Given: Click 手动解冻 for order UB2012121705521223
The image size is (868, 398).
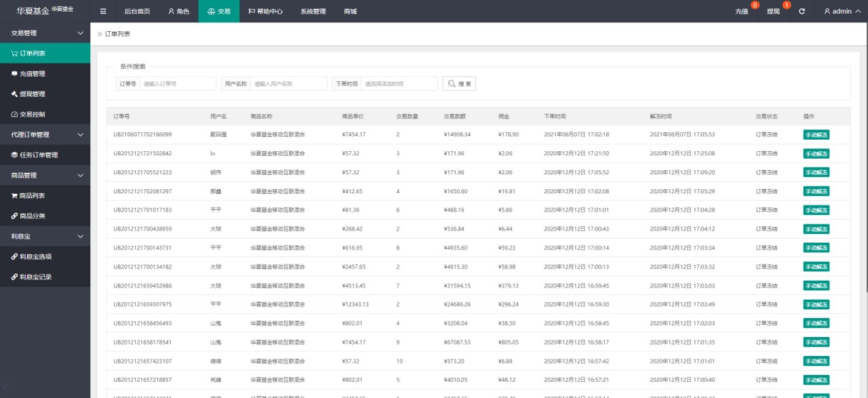Looking at the screenshot, I should click(816, 172).
